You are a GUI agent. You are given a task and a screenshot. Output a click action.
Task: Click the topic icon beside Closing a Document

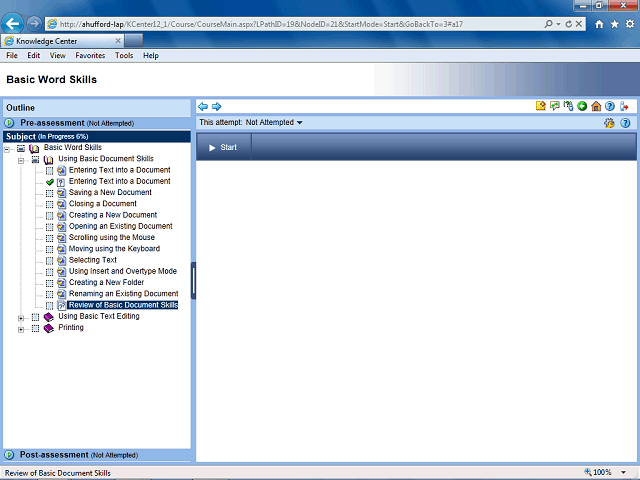point(61,204)
